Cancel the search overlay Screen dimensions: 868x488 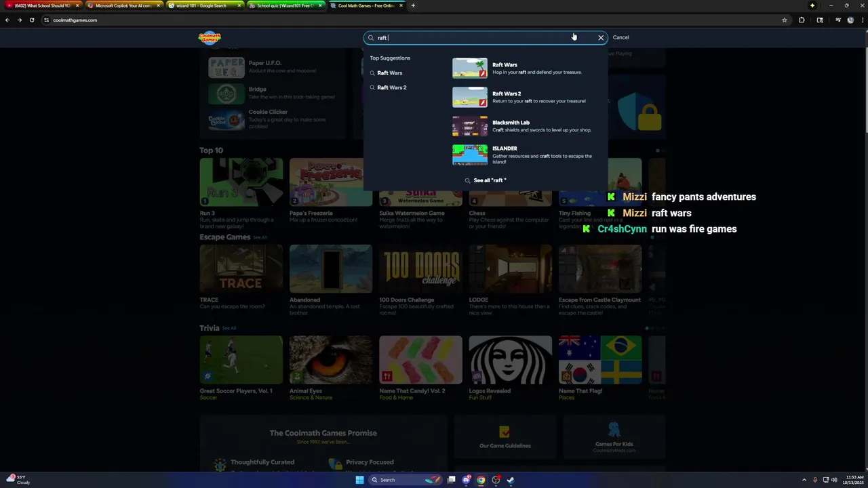pyautogui.click(x=620, y=38)
